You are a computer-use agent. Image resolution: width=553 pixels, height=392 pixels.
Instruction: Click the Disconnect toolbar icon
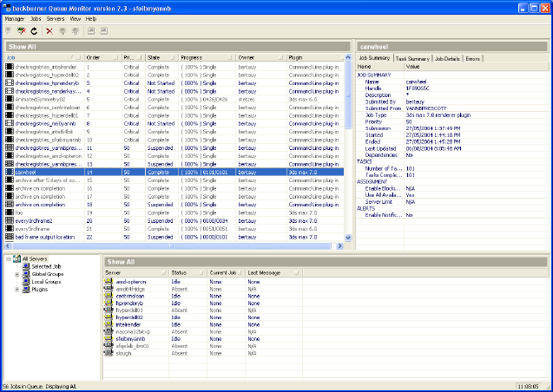[x=22, y=30]
